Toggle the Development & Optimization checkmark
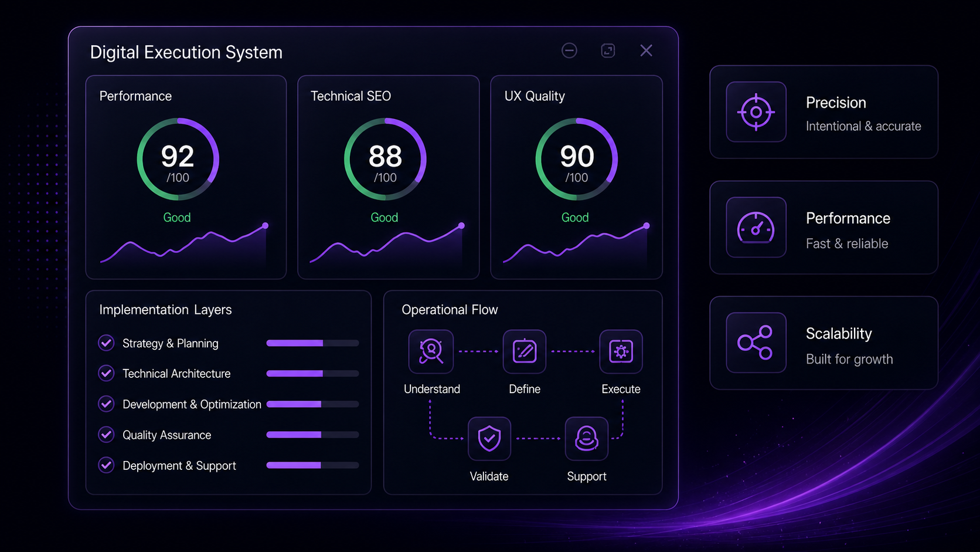Image resolution: width=980 pixels, height=552 pixels. [x=106, y=404]
